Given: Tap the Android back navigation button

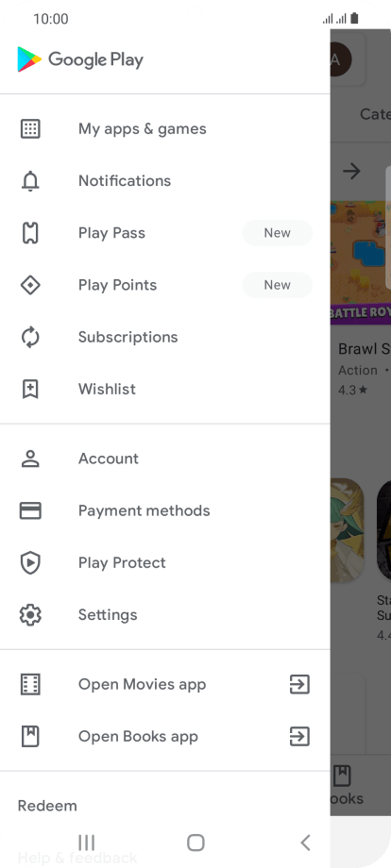Looking at the screenshot, I should pyautogui.click(x=305, y=843).
